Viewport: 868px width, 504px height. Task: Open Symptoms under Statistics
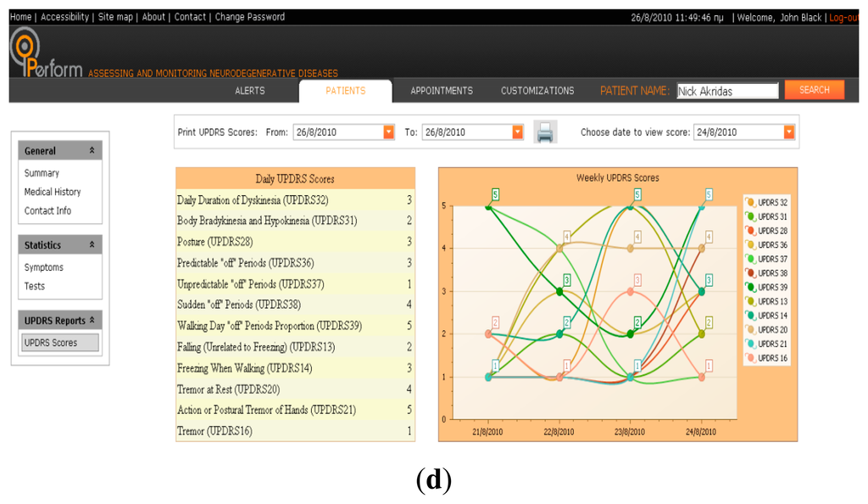(x=44, y=267)
